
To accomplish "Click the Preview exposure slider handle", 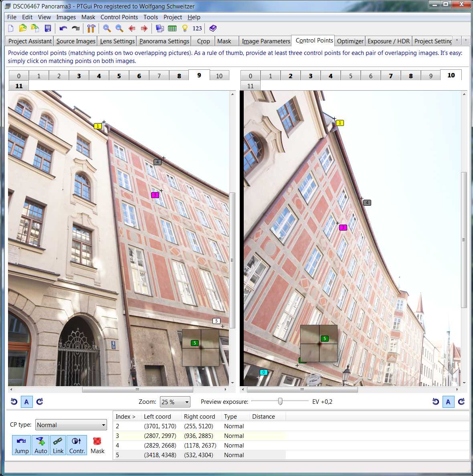I will coord(280,401).
